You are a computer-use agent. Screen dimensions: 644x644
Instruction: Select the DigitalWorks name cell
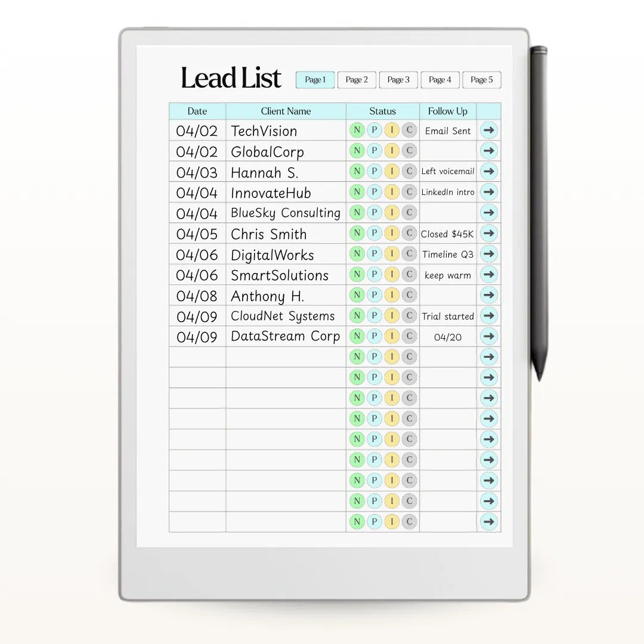(286, 254)
